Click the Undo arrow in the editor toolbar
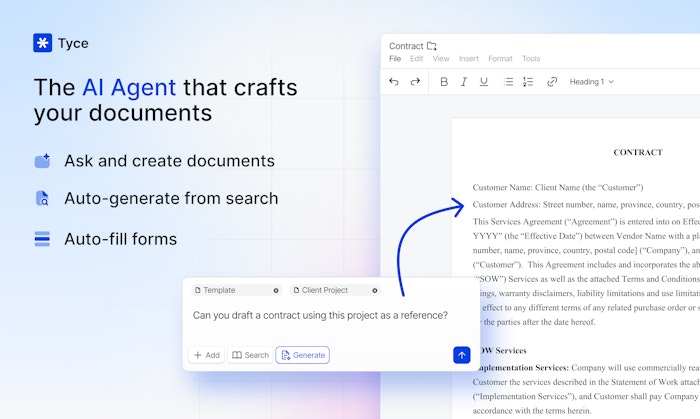Image resolution: width=700 pixels, height=419 pixels. pyautogui.click(x=394, y=82)
